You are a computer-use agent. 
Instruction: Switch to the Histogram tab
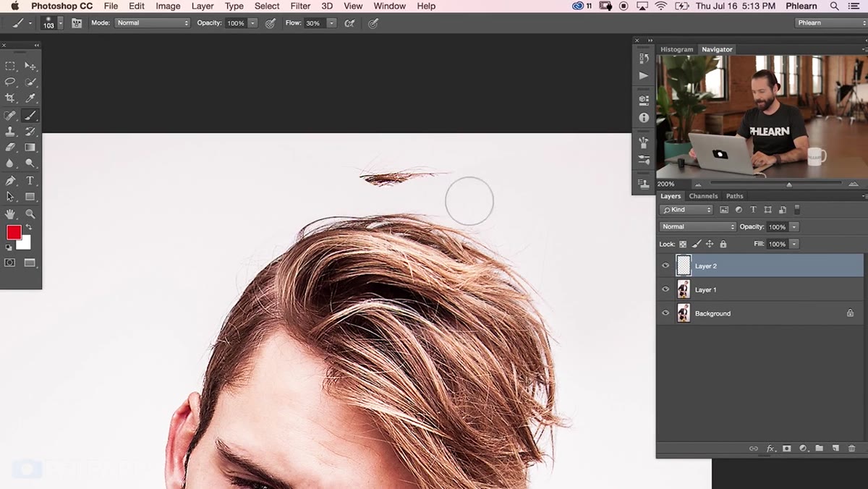point(677,49)
